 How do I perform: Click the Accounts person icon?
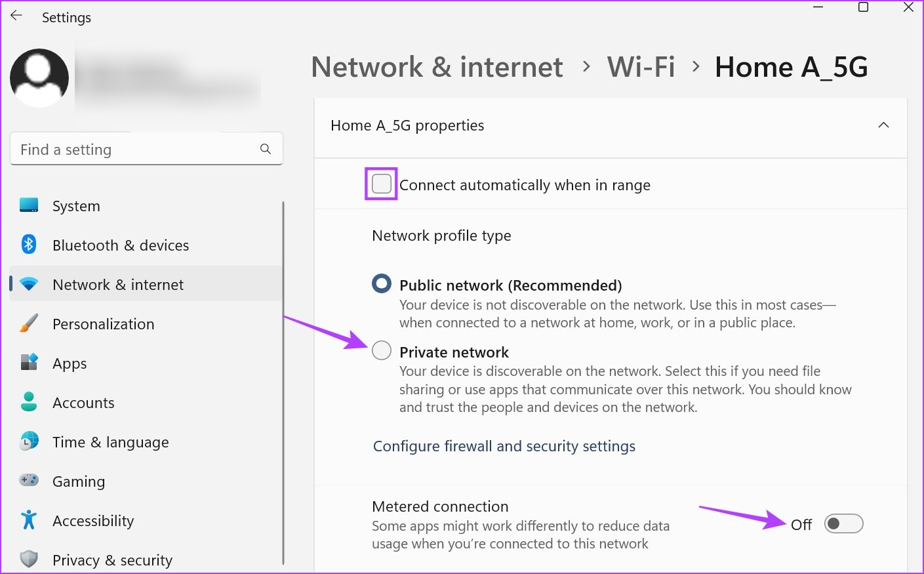click(x=29, y=402)
